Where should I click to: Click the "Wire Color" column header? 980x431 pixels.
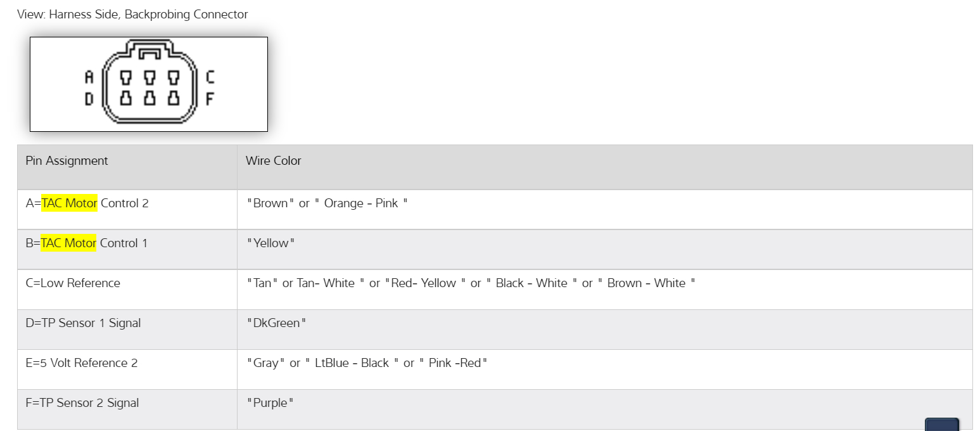[274, 161]
